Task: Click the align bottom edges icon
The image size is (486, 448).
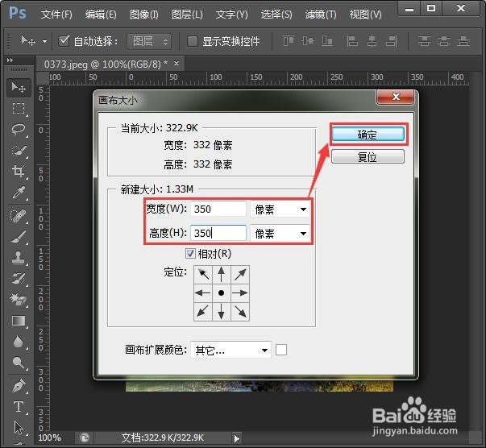Action: click(327, 40)
